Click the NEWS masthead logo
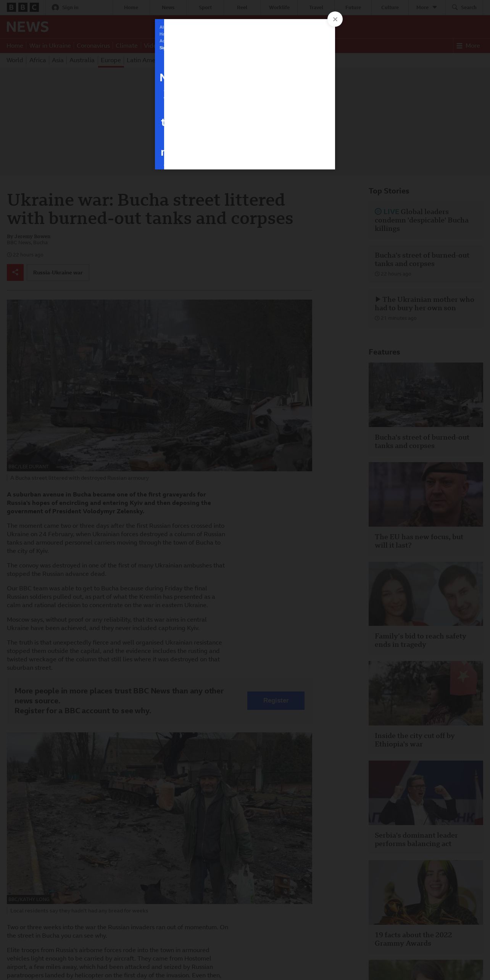This screenshot has height=980, width=490. coord(27,27)
